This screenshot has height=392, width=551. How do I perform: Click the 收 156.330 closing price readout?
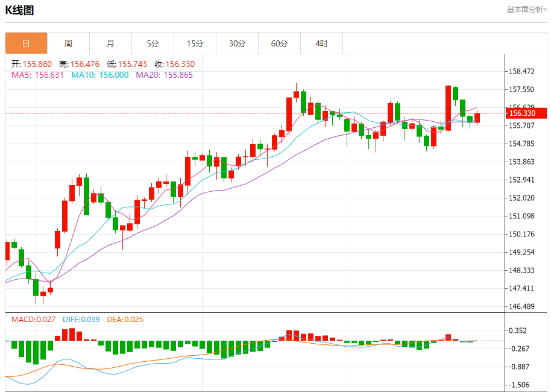174,64
